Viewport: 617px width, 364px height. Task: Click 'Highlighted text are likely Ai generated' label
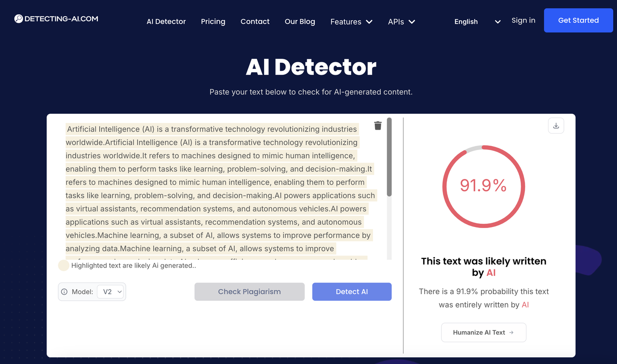(134, 265)
